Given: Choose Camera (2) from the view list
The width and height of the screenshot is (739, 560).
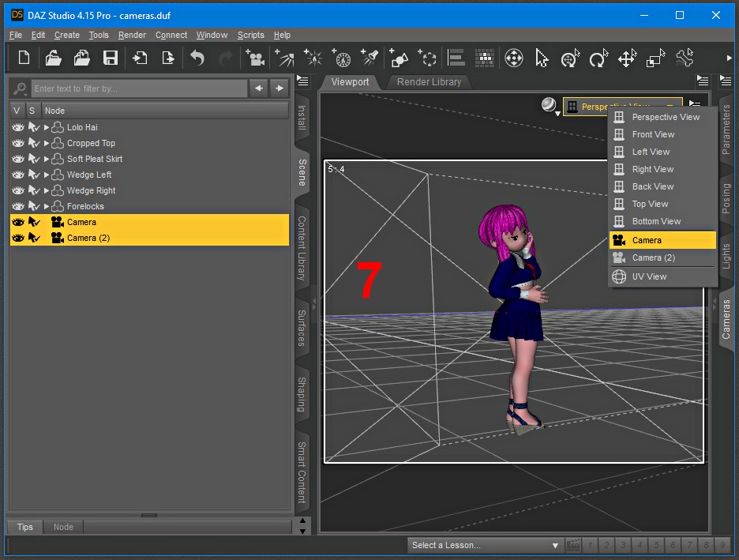Looking at the screenshot, I should coord(662,257).
